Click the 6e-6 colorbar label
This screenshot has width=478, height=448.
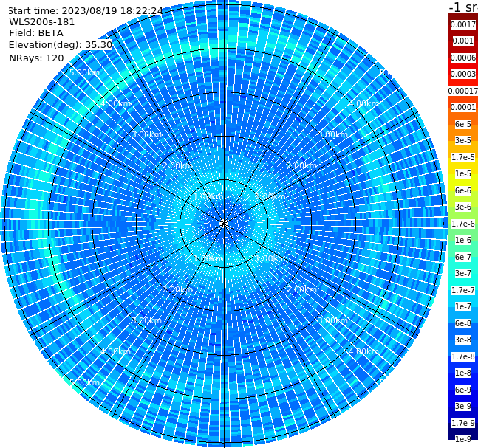[463, 190]
